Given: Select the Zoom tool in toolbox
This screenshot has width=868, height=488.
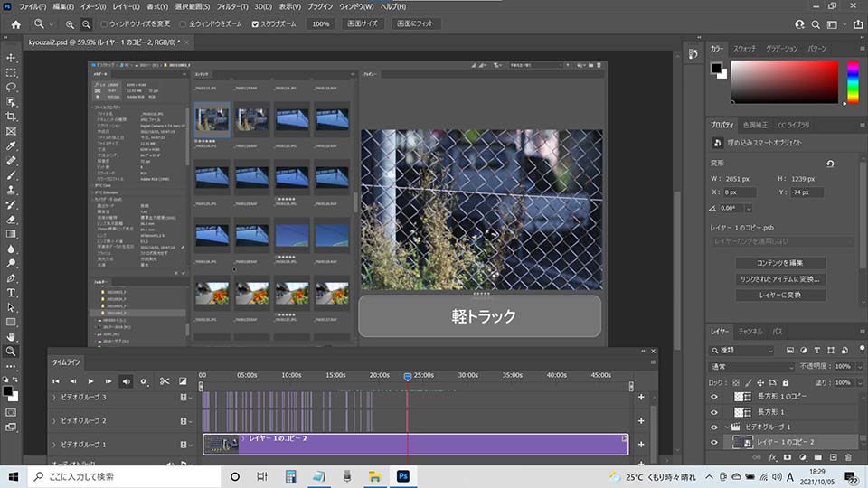Looking at the screenshot, I should tap(11, 352).
